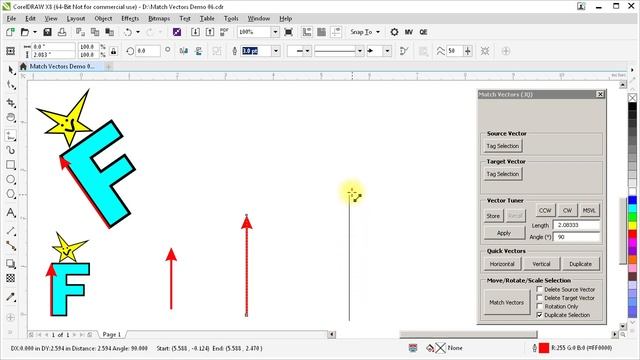
Task: Select the Parallel Dimension tool
Action: (x=11, y=231)
